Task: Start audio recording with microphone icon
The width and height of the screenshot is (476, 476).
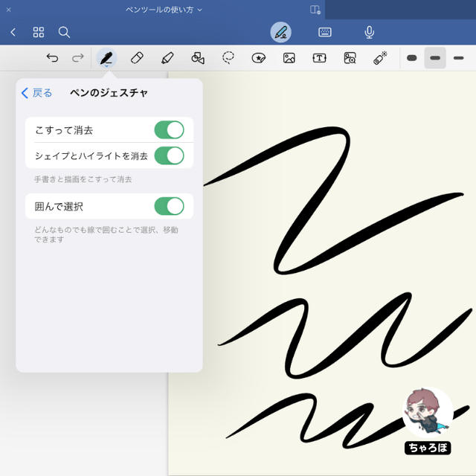Action: [x=369, y=32]
